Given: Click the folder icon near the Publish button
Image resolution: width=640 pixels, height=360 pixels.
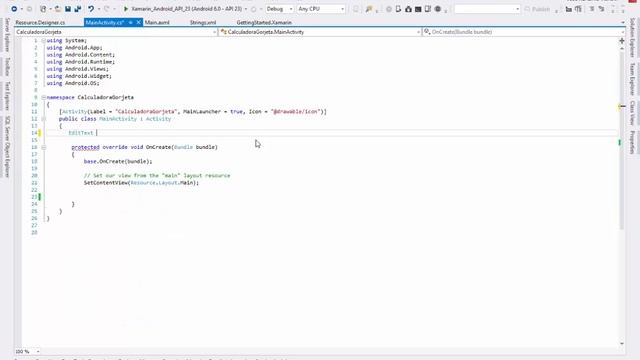Looking at the screenshot, I should coord(569,9).
